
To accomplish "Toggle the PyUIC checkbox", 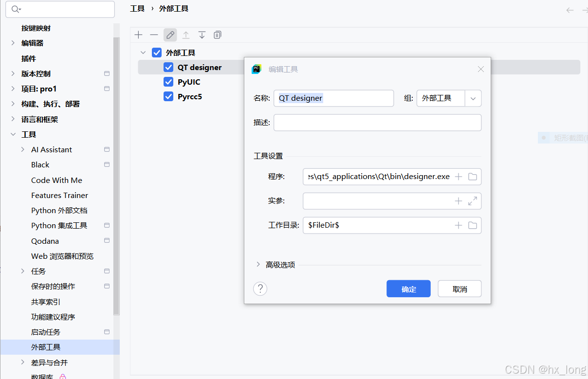I will pyautogui.click(x=168, y=82).
